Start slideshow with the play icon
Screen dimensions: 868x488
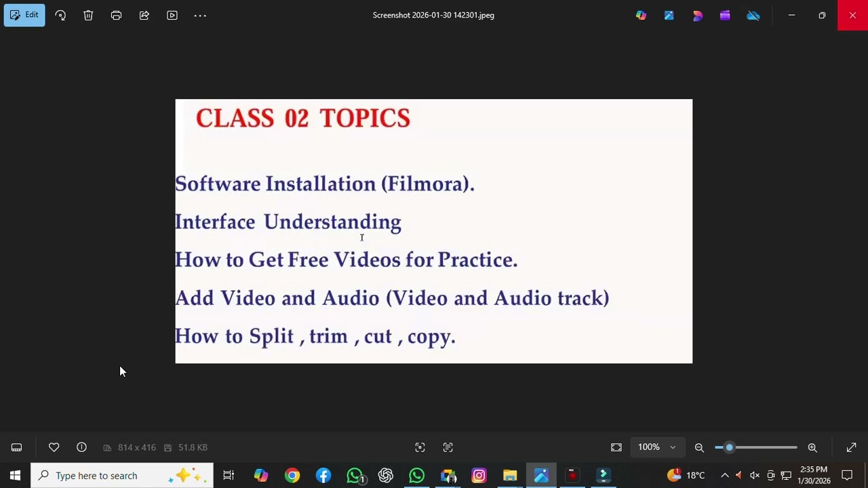172,15
